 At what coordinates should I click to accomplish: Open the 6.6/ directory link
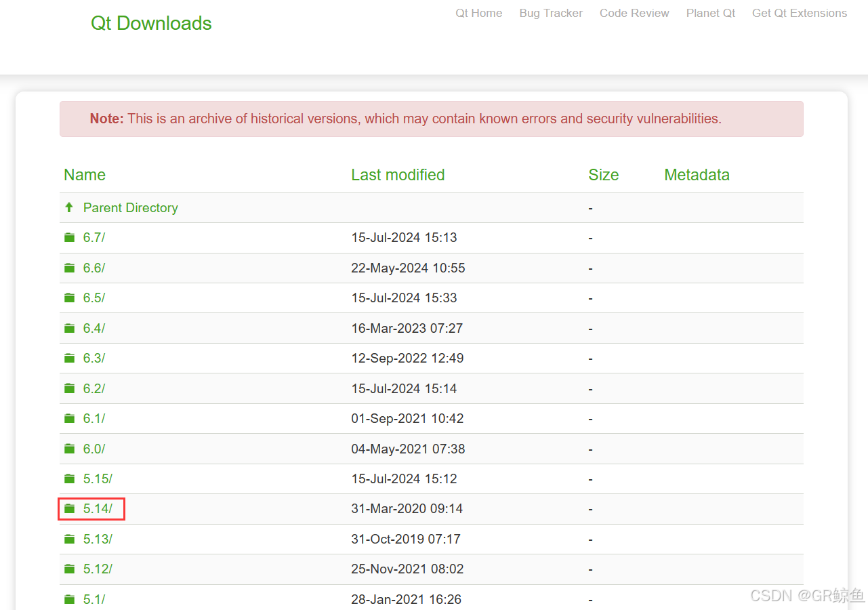[x=94, y=268]
